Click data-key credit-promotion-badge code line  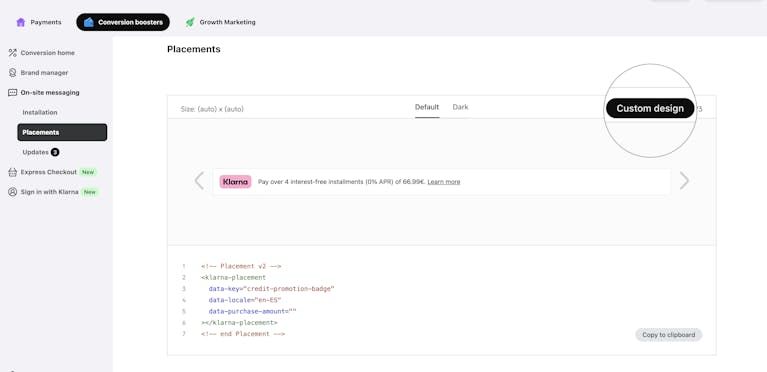point(271,289)
